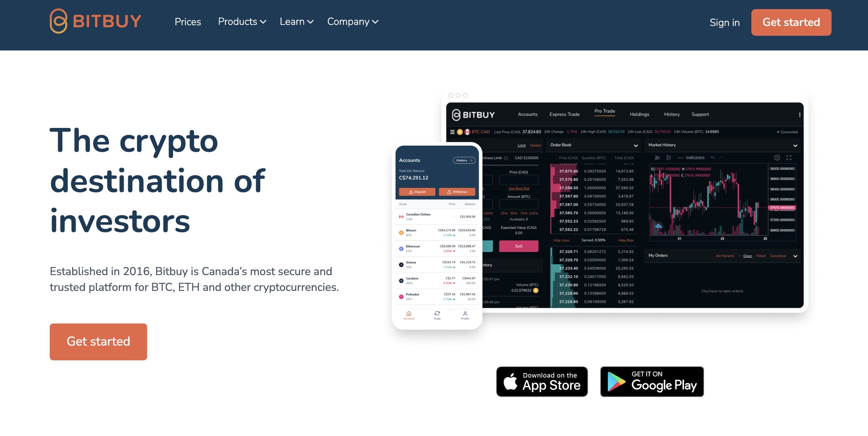Click the Trade tab icon in mobile app

438,314
